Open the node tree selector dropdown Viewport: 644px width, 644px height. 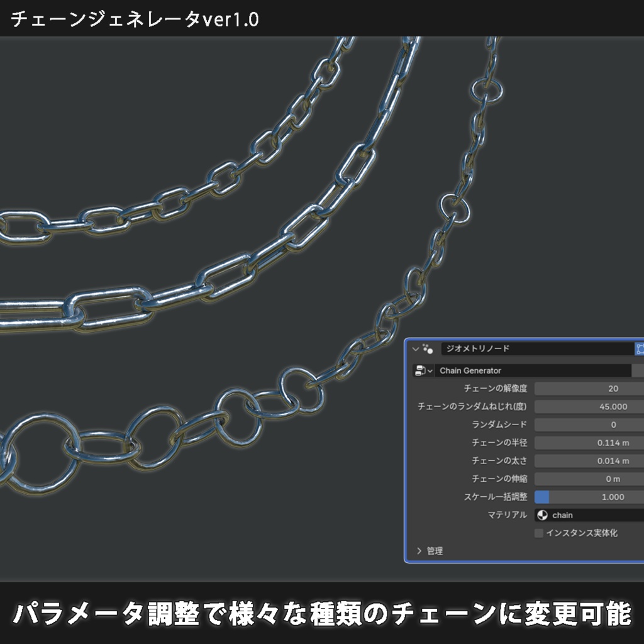pos(430,371)
